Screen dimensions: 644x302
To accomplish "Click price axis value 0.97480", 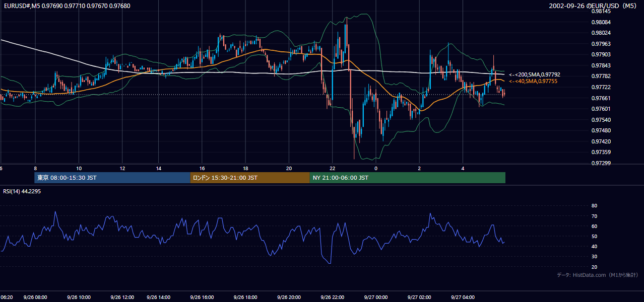I will (601, 131).
